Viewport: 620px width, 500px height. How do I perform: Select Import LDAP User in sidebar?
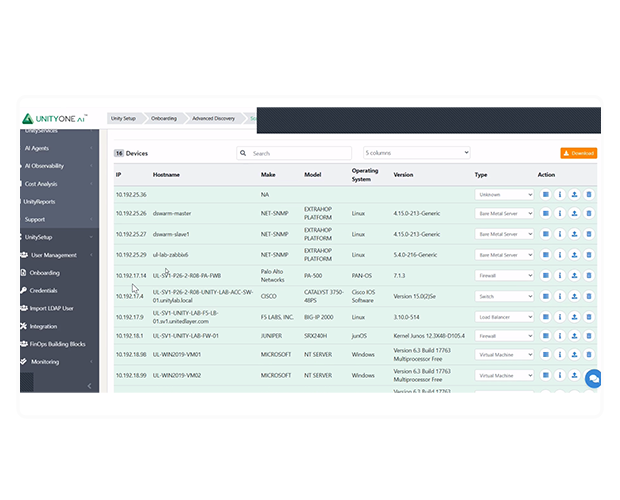[53, 308]
